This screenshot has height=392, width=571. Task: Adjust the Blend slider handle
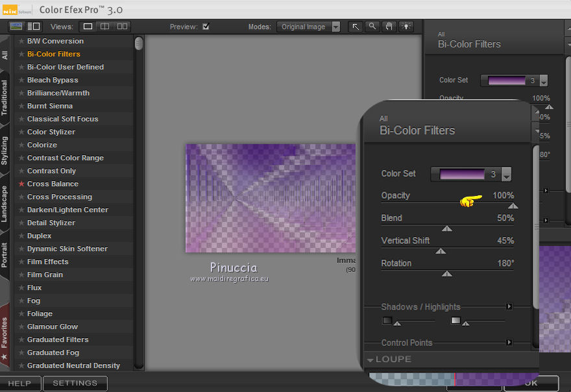(x=447, y=228)
